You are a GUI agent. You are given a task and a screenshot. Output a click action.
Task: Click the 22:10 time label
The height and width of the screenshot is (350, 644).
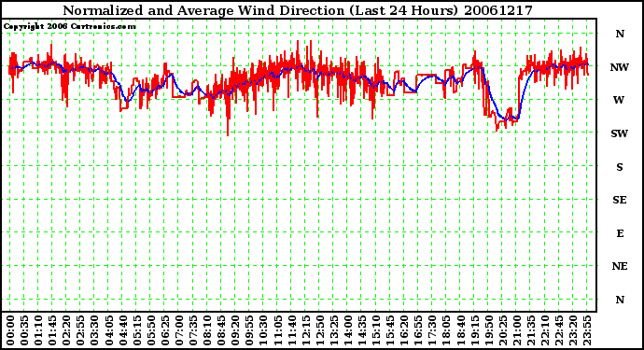click(x=545, y=330)
